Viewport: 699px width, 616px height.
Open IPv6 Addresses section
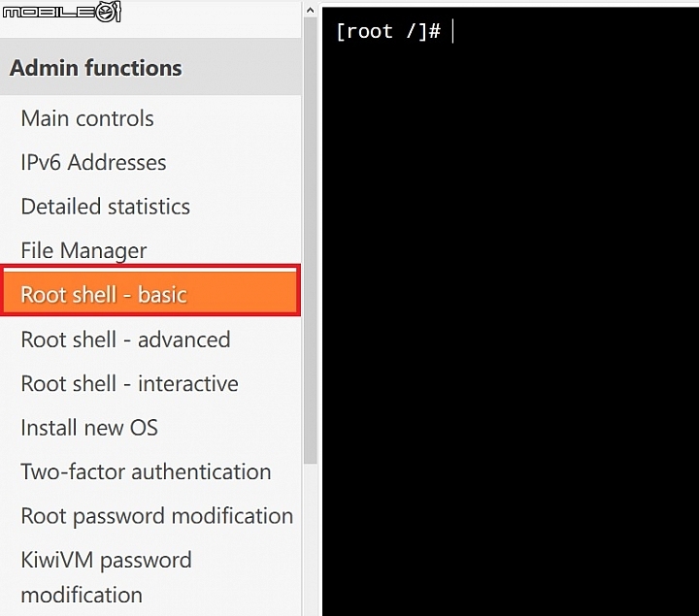tap(93, 162)
